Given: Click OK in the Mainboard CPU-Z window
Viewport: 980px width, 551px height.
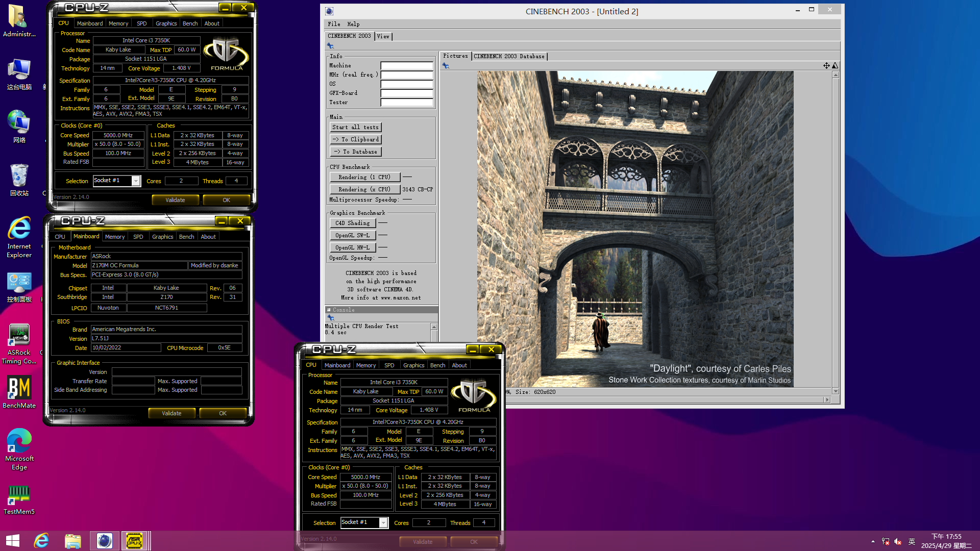Looking at the screenshot, I should pyautogui.click(x=223, y=413).
